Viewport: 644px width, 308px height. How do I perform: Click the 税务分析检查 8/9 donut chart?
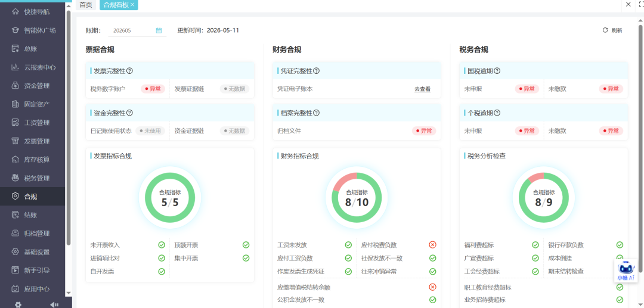point(544,197)
